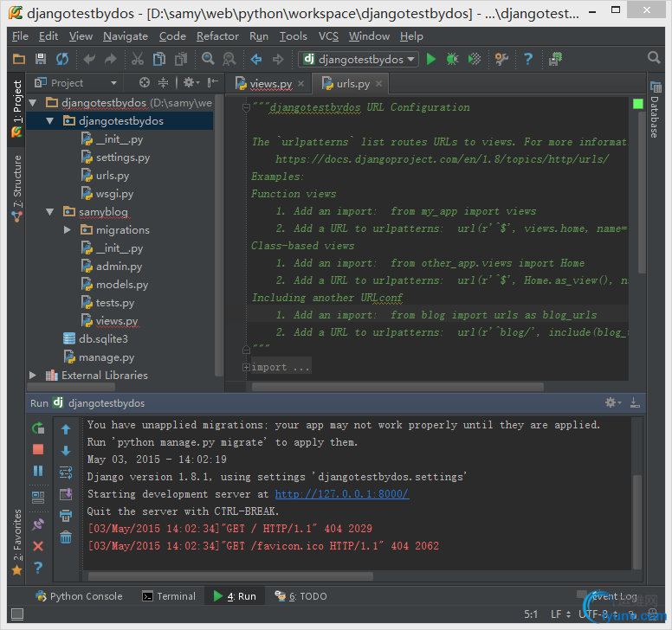Image resolution: width=672 pixels, height=630 pixels.
Task: Click the Save All floppy icon
Action: (41, 59)
